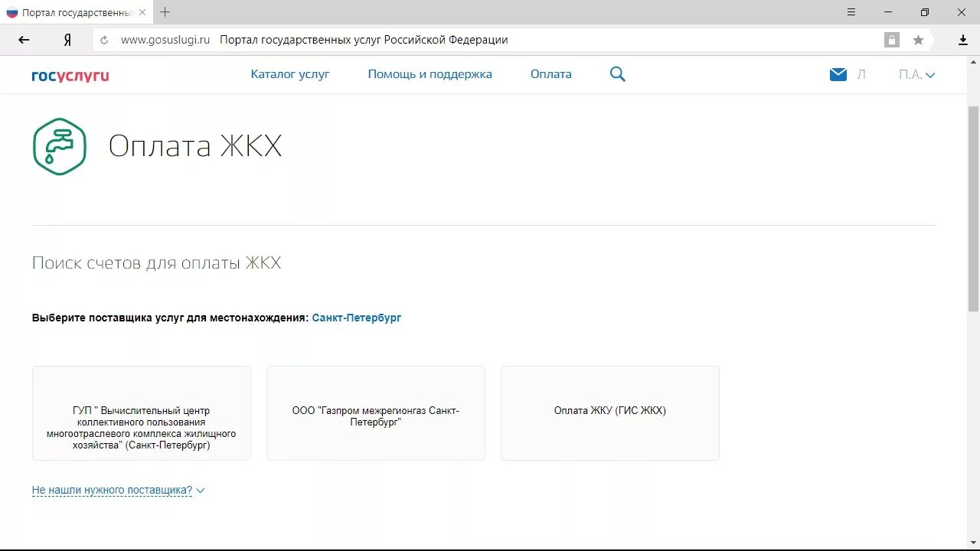Click the Yandex 'Я' home button
Viewport: 980px width, 551px height.
67,40
